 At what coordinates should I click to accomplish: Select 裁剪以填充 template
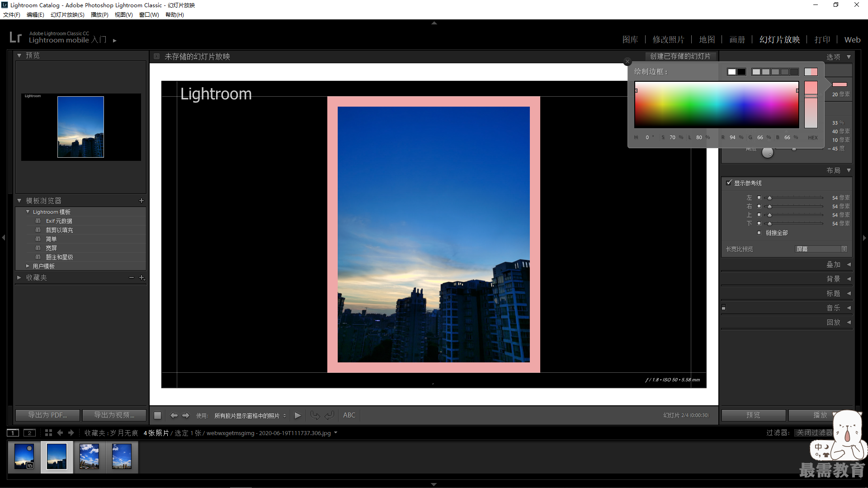pos(59,230)
